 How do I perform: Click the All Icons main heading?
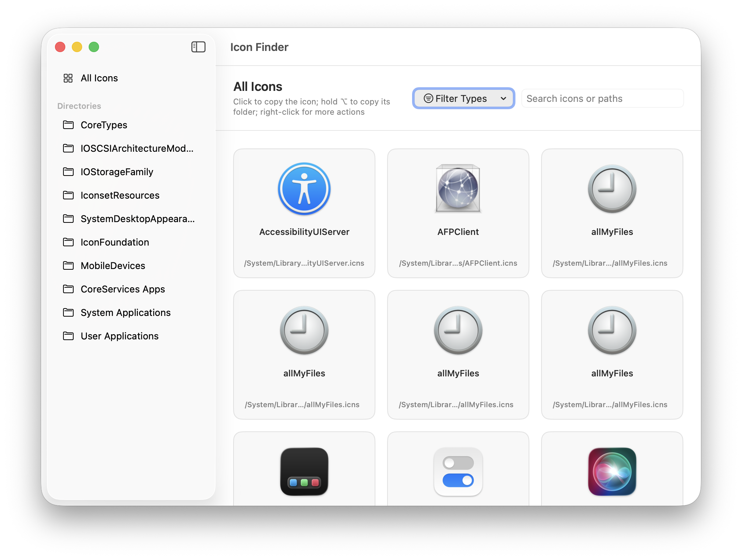point(258,86)
